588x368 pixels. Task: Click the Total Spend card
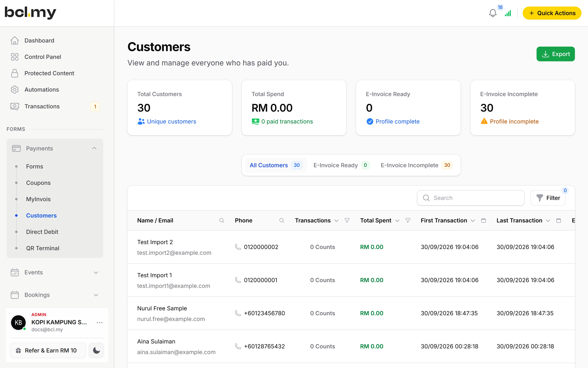click(x=294, y=108)
